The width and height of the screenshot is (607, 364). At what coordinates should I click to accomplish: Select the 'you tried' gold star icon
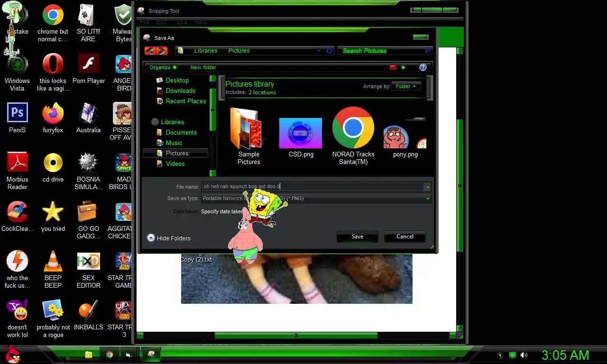53,217
